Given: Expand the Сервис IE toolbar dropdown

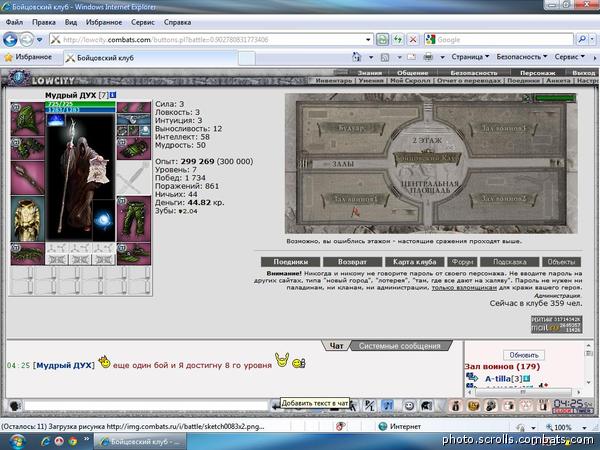Looking at the screenshot, I should (x=570, y=57).
